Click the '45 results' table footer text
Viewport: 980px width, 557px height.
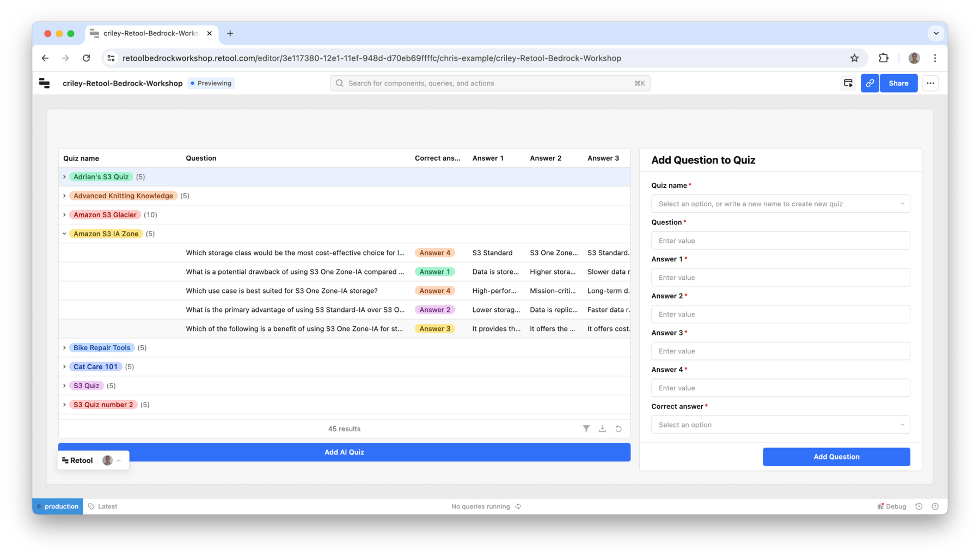[x=344, y=429]
